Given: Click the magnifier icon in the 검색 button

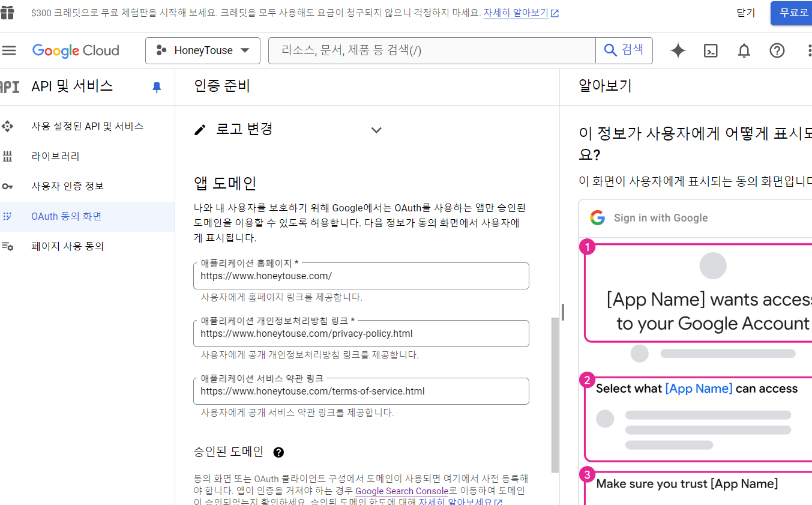Looking at the screenshot, I should pyautogui.click(x=610, y=50).
